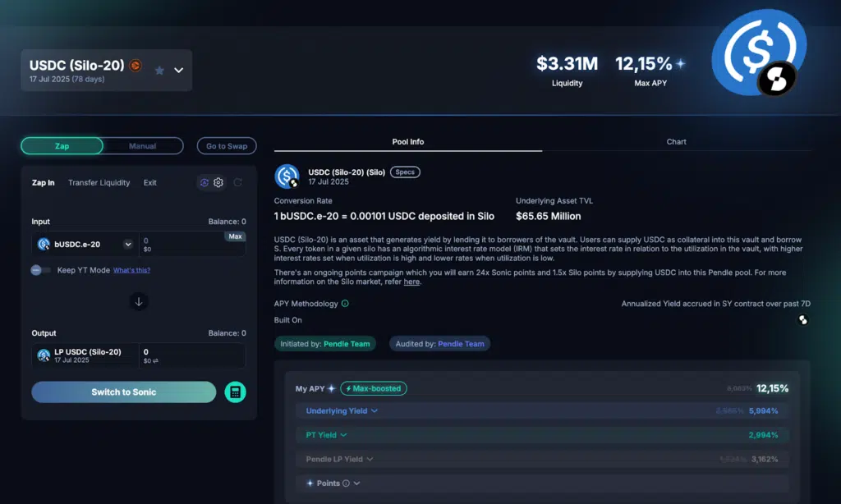Open the green calculator icon button
This screenshot has width=841, height=504.
coord(235,392)
